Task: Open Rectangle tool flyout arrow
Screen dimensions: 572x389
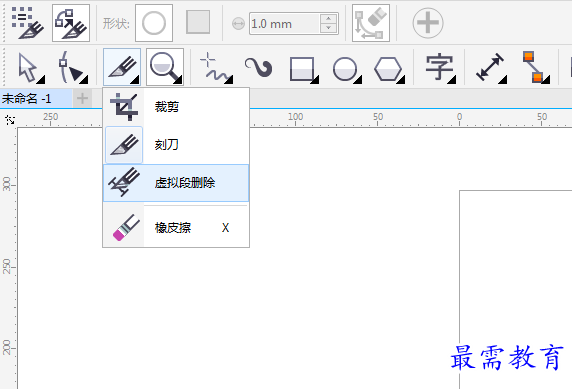Action: pyautogui.click(x=314, y=80)
